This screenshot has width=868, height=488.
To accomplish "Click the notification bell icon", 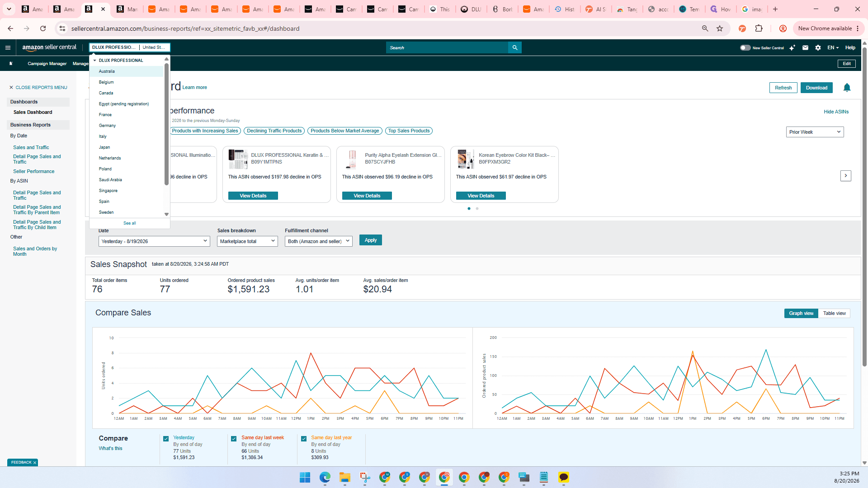I will click(847, 88).
